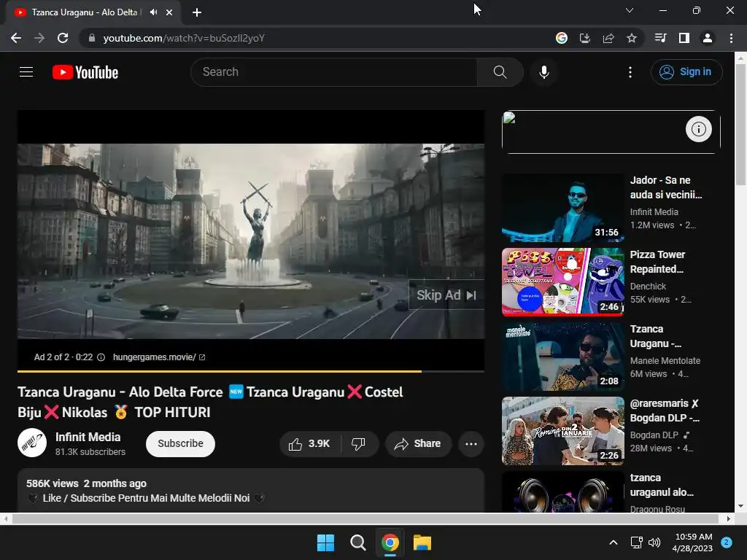Screen dimensions: 747x560
Task: Open Chrome three-dot menu
Action: [731, 38]
